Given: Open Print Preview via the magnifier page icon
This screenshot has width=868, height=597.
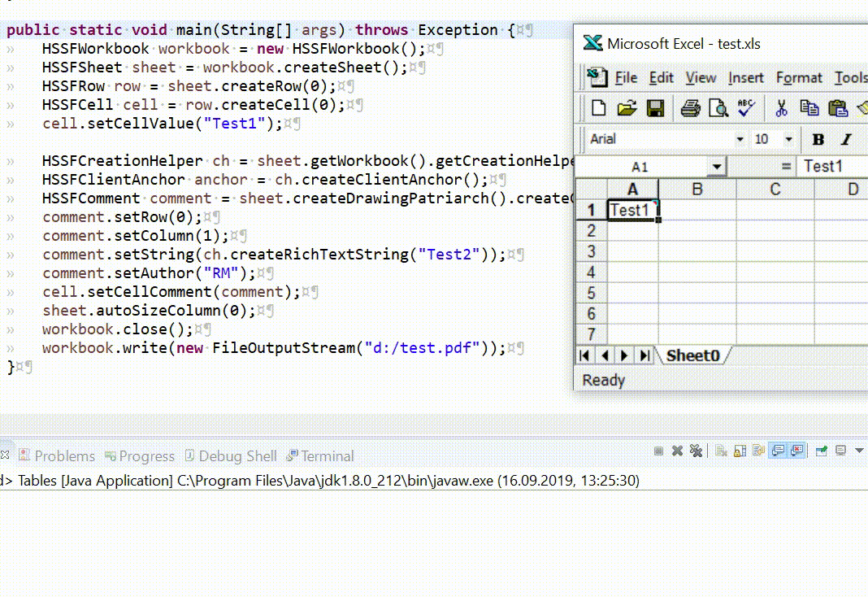Looking at the screenshot, I should pyautogui.click(x=717, y=107).
